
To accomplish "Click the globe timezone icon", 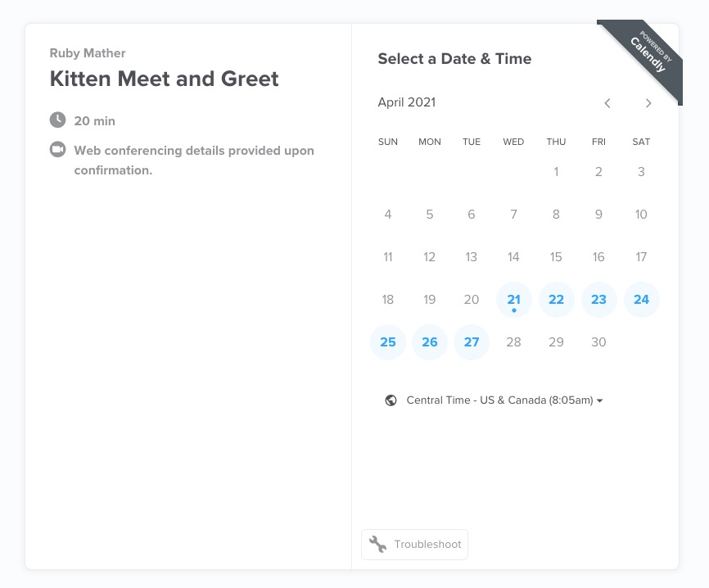I will [391, 400].
